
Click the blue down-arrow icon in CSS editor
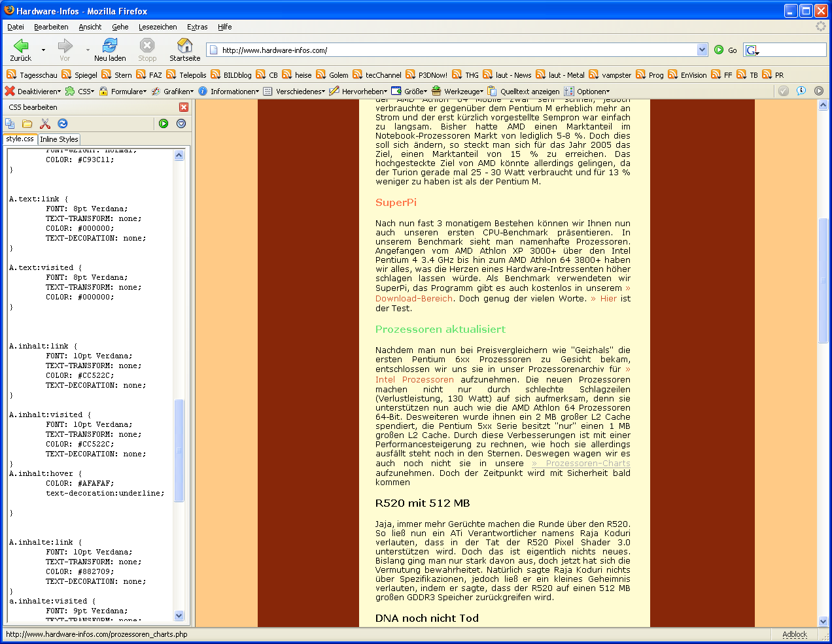tap(181, 124)
